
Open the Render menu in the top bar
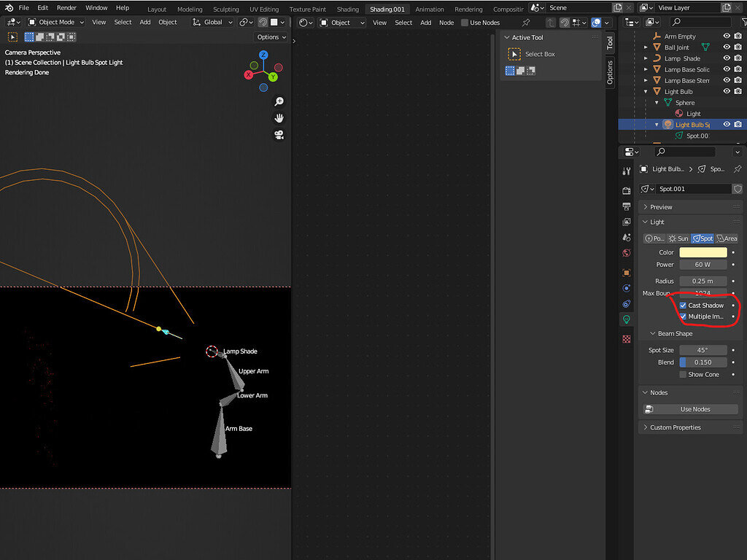point(66,8)
